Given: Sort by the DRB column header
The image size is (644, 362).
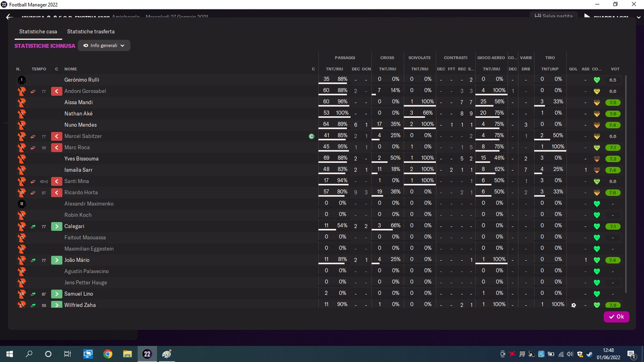Looking at the screenshot, I should click(526, 69).
